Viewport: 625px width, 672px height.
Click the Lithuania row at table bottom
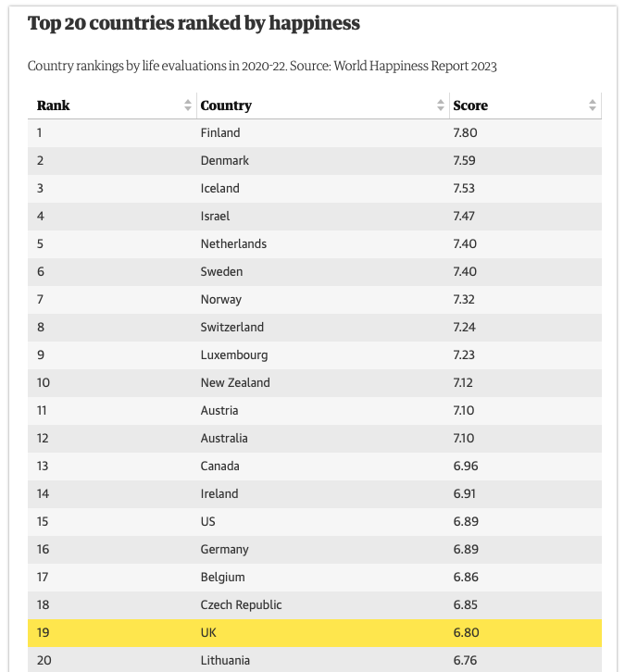pyautogui.click(x=227, y=660)
